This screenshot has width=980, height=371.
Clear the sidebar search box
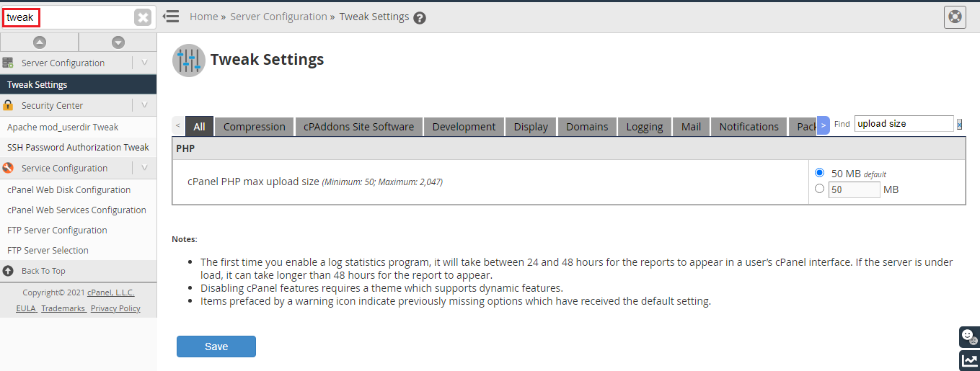point(144,17)
